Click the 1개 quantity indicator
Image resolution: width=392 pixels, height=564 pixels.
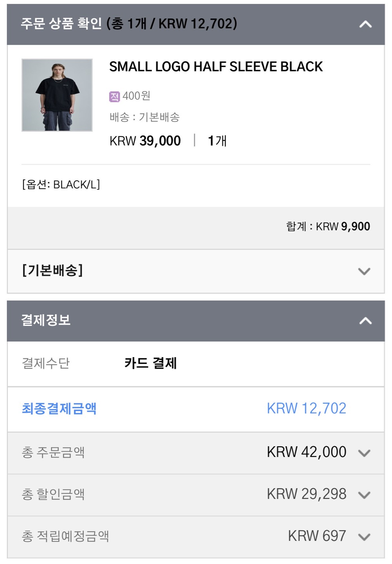tap(217, 141)
